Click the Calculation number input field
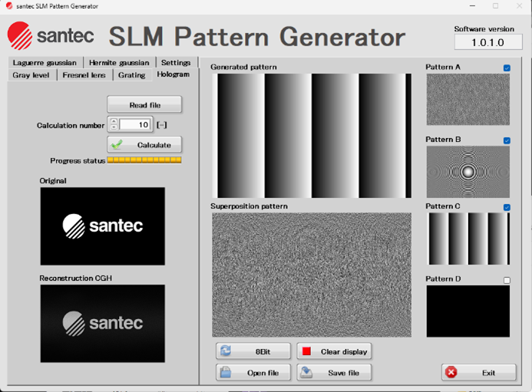The width and height of the screenshot is (532, 392). (x=136, y=124)
